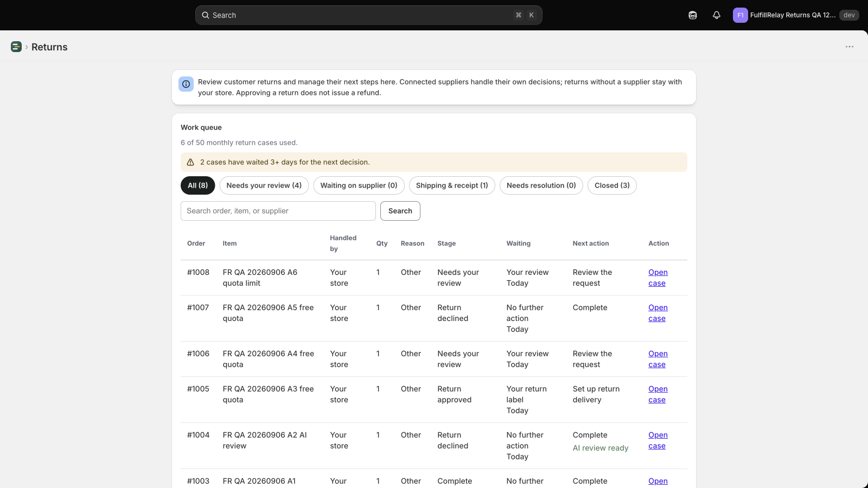868x488 pixels.
Task: Switch to Closed (3) tab
Action: tap(612, 185)
